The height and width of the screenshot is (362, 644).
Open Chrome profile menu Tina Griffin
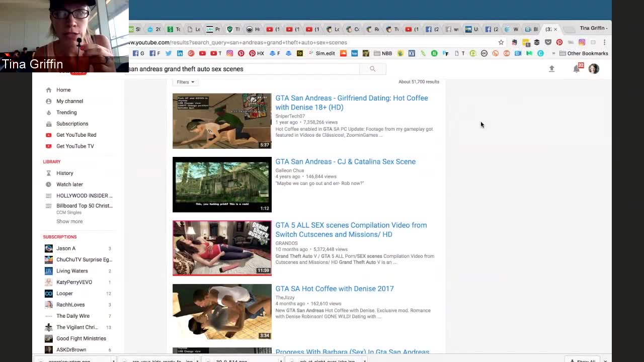pos(594,28)
